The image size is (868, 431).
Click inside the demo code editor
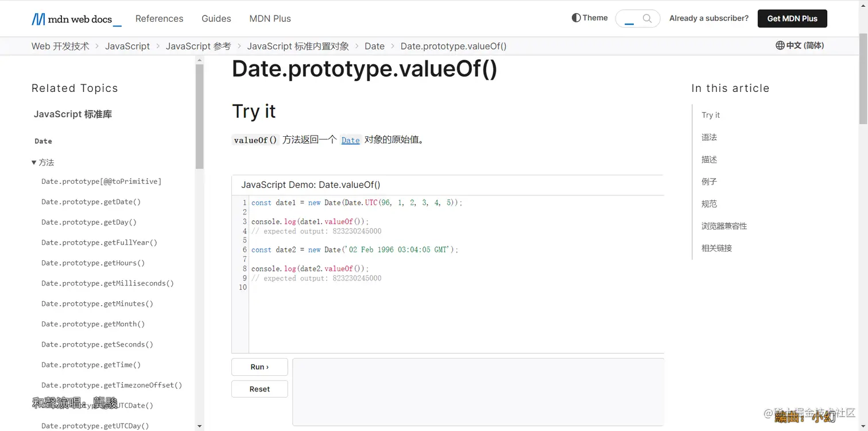click(456, 275)
